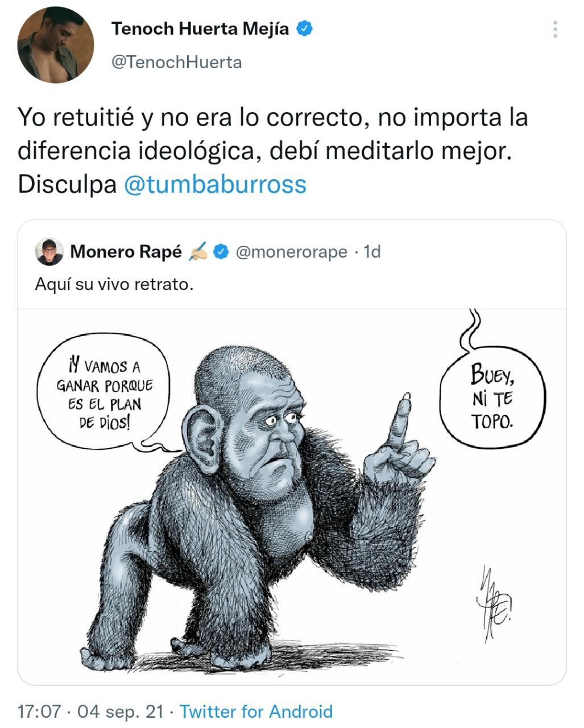Click the @monerorape handle in quoted tweet
The width and height of the screenshot is (584, 728).
291,251
